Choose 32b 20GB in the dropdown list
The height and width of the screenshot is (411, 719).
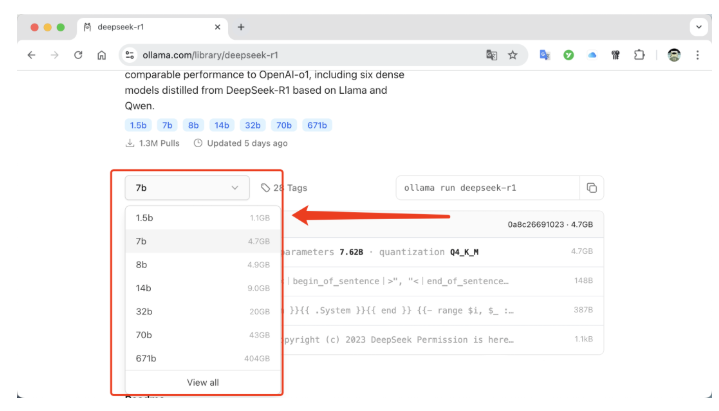point(203,311)
